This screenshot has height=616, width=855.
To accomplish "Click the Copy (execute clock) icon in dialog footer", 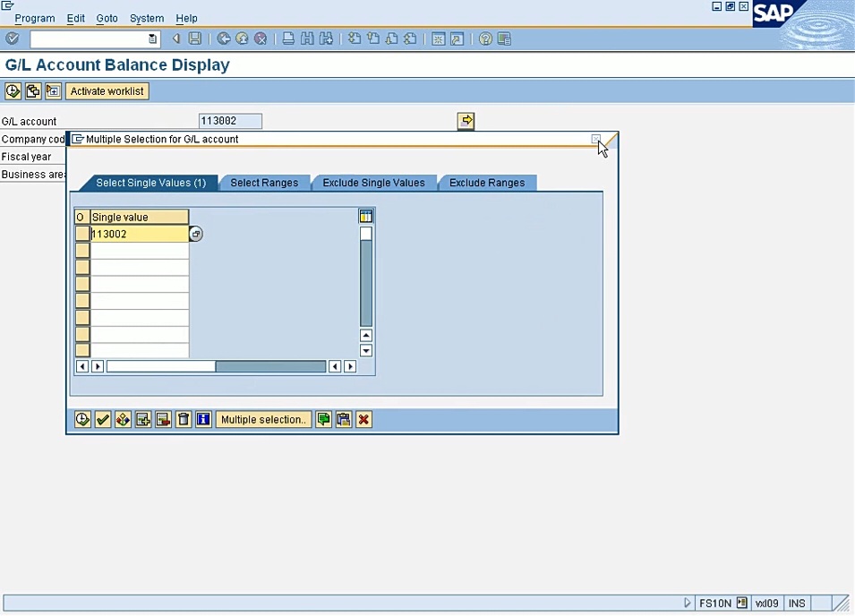I will coord(82,419).
